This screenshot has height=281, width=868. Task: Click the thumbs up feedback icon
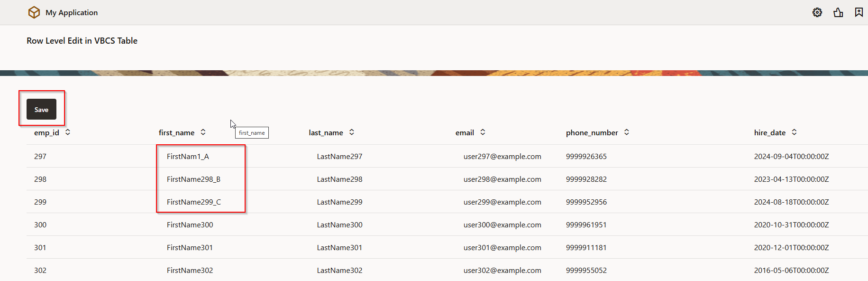click(838, 12)
